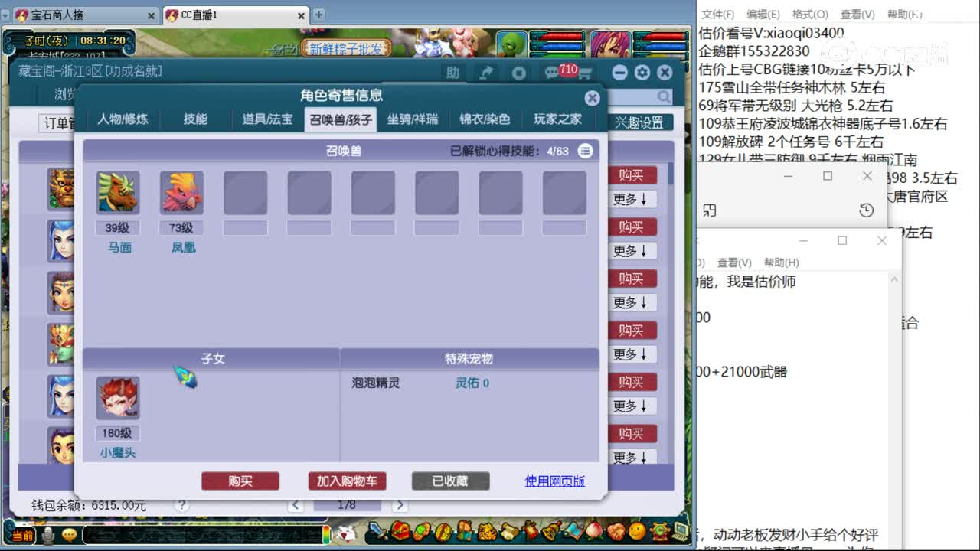
Task: Click the yellow smiley face icon
Action: coord(638,531)
